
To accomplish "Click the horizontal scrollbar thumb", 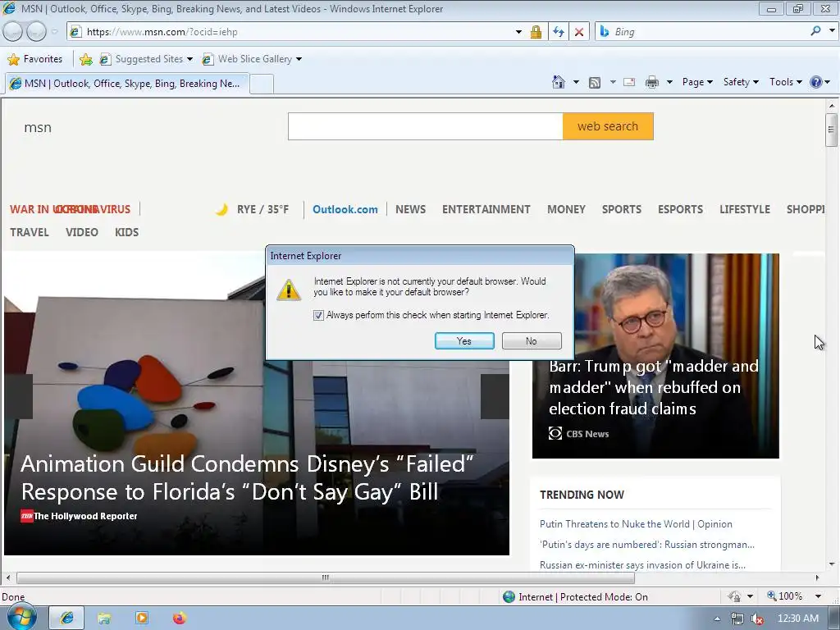I will [325, 577].
